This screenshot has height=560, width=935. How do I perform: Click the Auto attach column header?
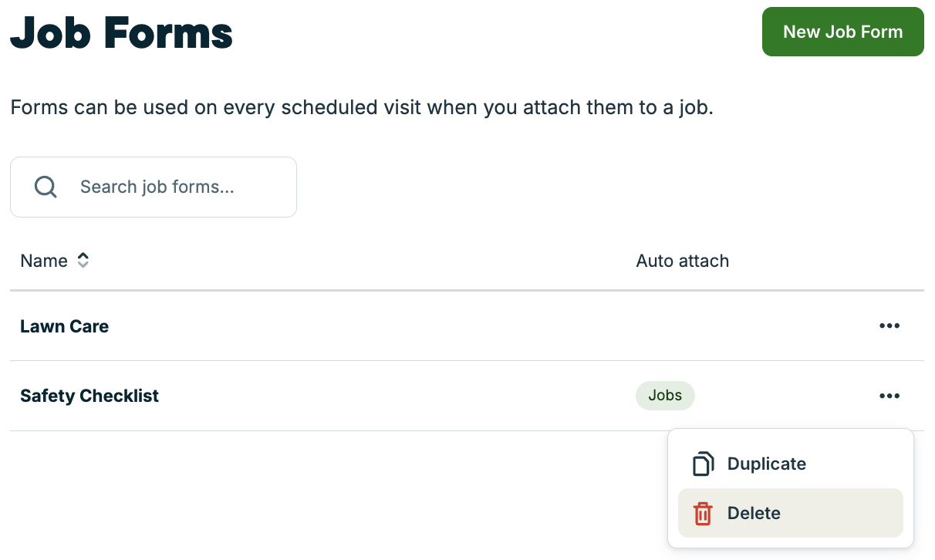pos(682,261)
